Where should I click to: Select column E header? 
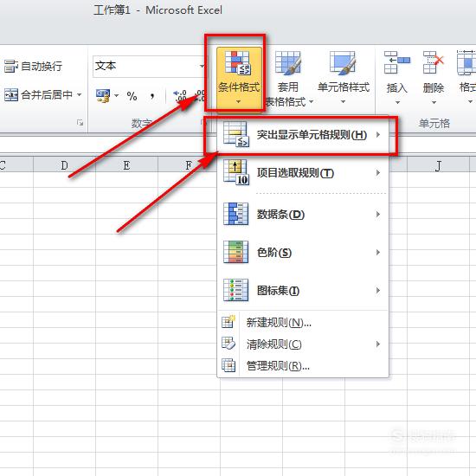[x=126, y=164]
